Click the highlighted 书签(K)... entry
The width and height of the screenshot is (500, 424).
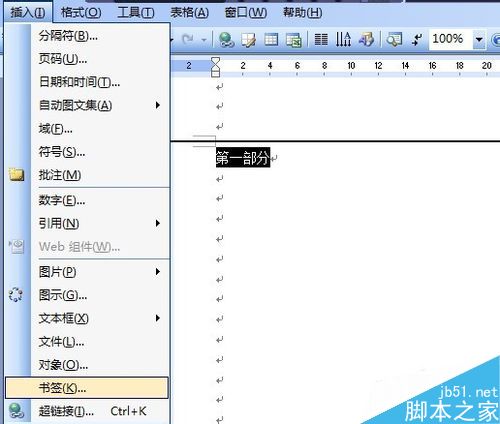pyautogui.click(x=87, y=388)
